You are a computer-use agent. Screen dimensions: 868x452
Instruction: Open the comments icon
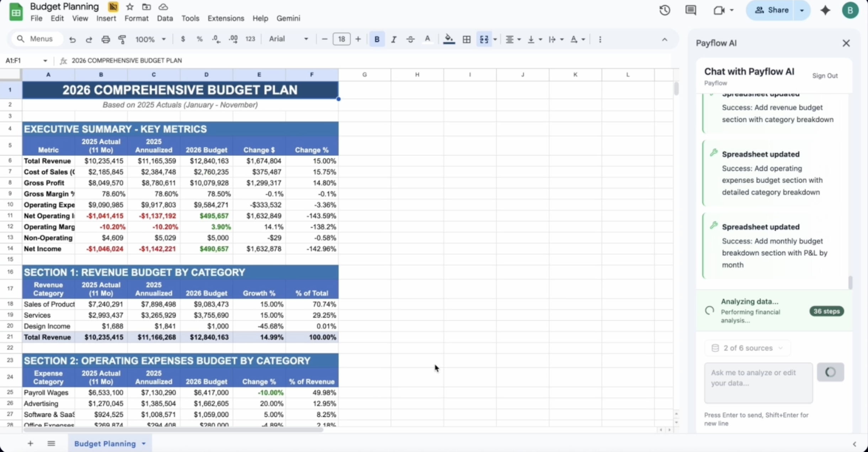[691, 10]
